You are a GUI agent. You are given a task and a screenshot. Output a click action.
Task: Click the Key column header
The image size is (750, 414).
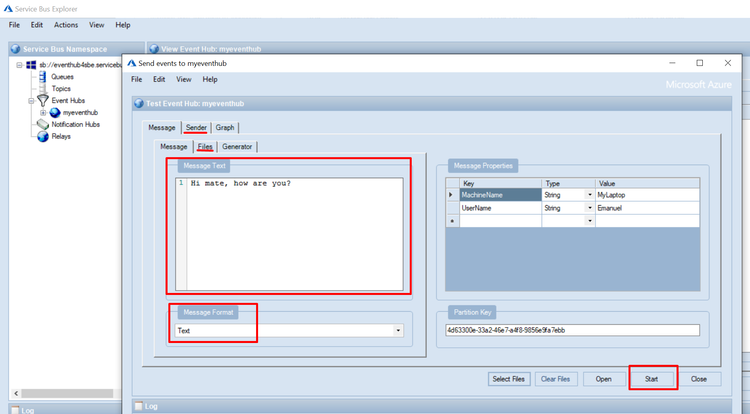pyautogui.click(x=500, y=183)
